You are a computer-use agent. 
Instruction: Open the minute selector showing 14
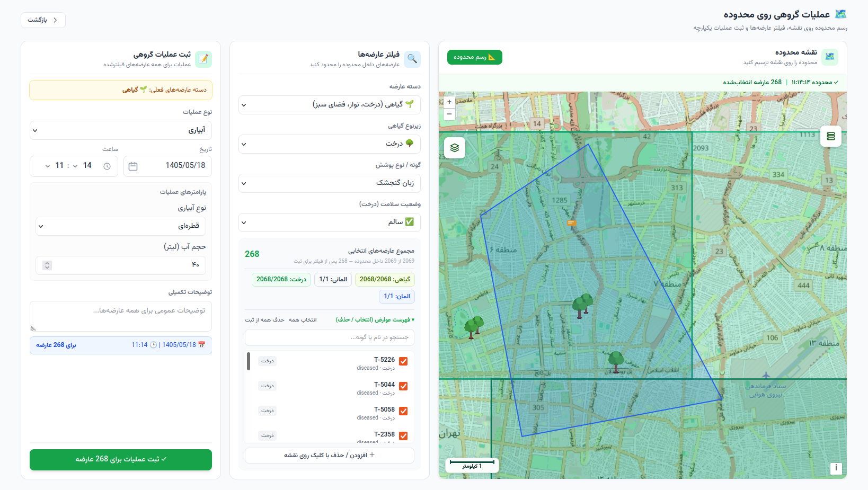click(82, 166)
